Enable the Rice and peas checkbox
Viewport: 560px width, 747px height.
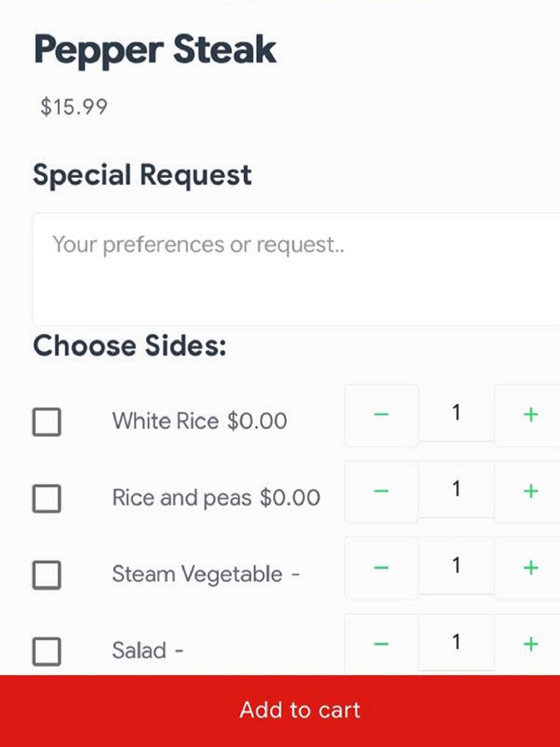(x=46, y=498)
